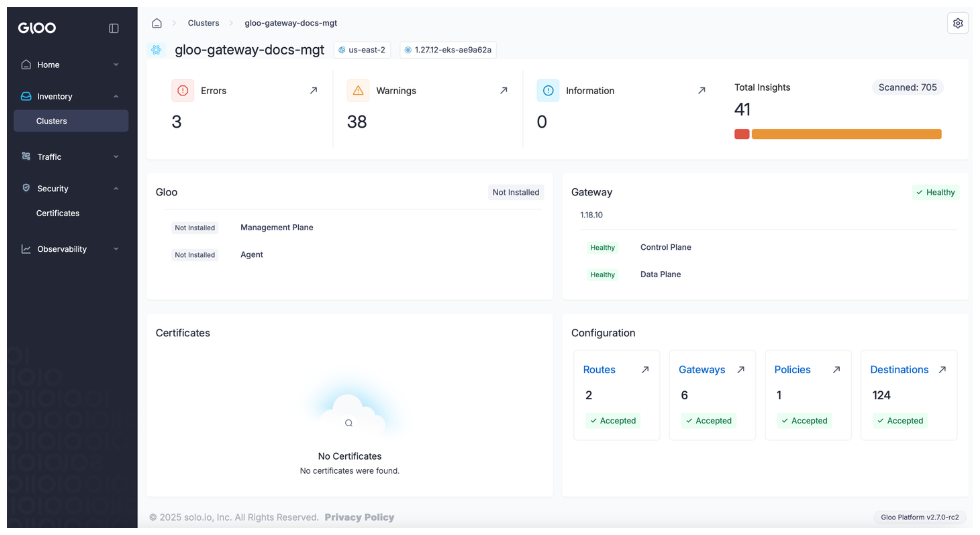Click the Traffic icon in sidebar
This screenshot has height=535, width=980.
(26, 156)
